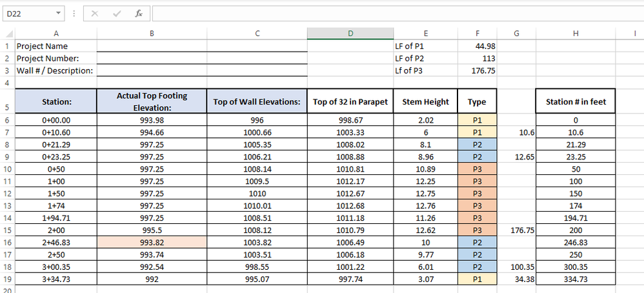
Task: Click the 'Type' header cell
Action: 478,101
